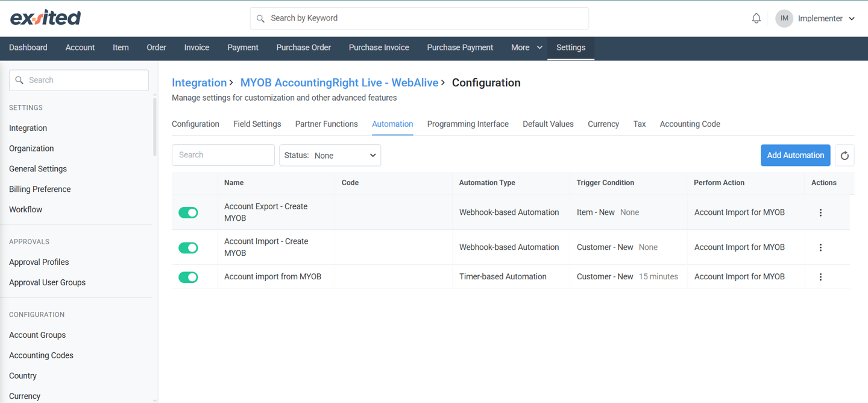Disable the Account Export - Create MYOB automation toggle

[188, 212]
